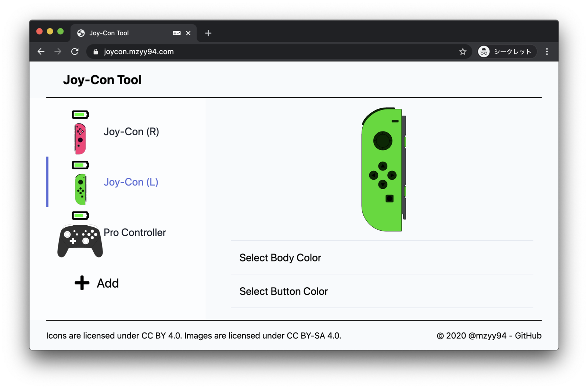Reload the page with the refresh icon
Image resolution: width=588 pixels, height=389 pixels.
pyautogui.click(x=75, y=52)
